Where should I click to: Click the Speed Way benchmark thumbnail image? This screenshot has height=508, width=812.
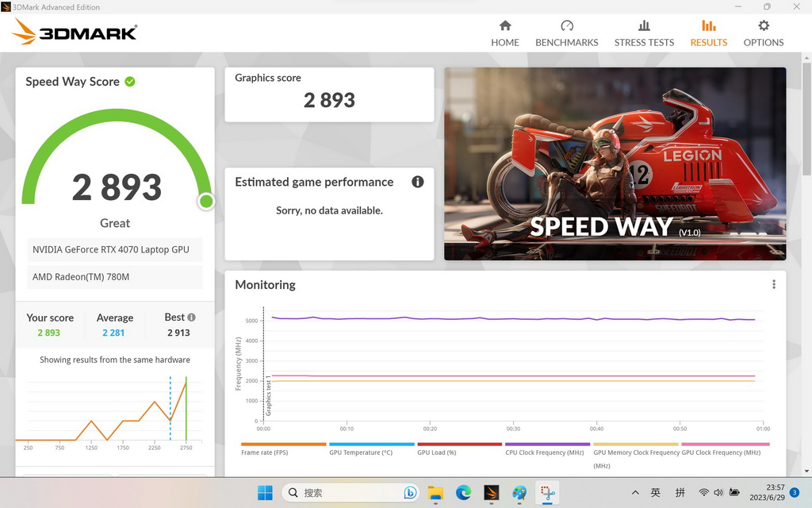(x=615, y=164)
